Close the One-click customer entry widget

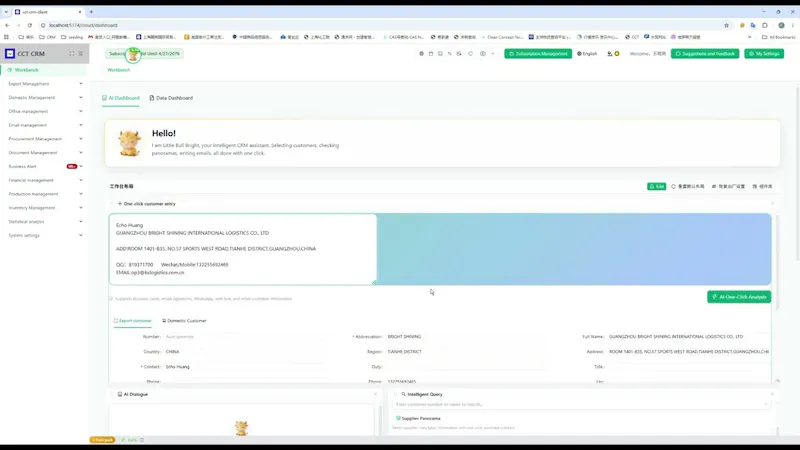(x=772, y=204)
